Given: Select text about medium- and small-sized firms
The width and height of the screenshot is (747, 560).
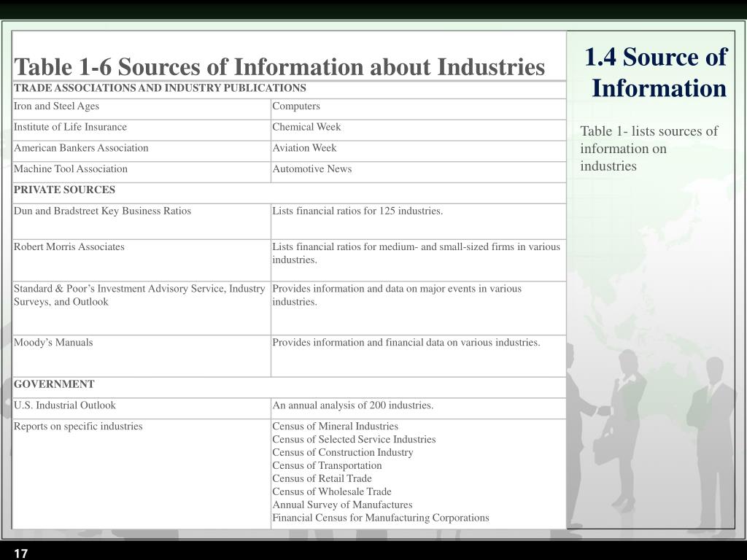Looking at the screenshot, I should point(416,253).
